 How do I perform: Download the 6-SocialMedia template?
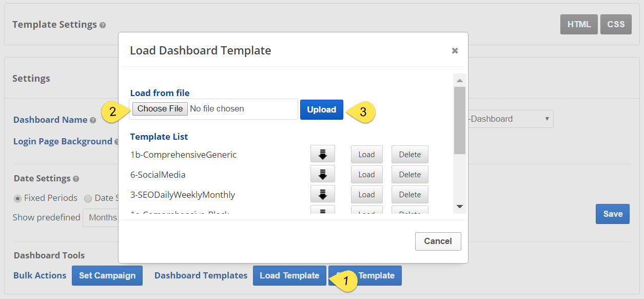pos(322,174)
